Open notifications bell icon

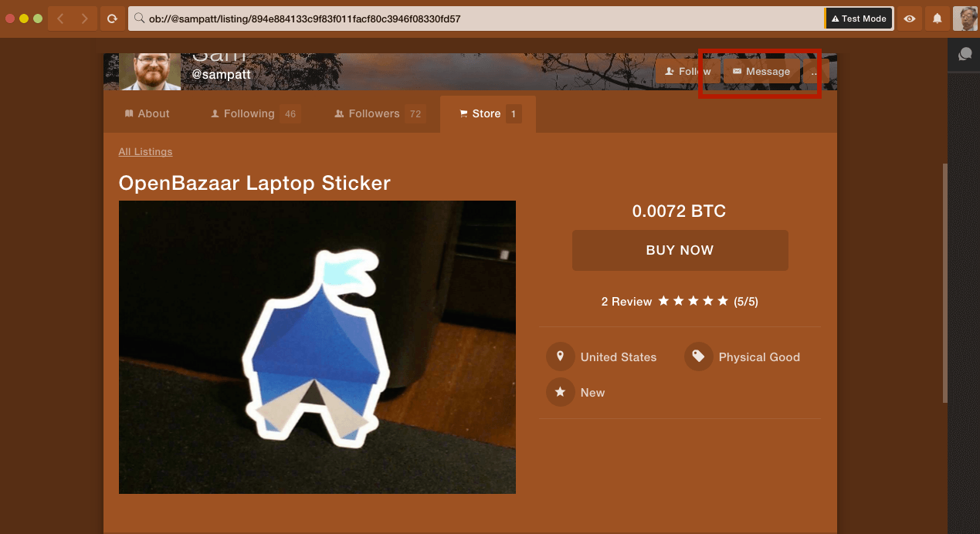(938, 19)
